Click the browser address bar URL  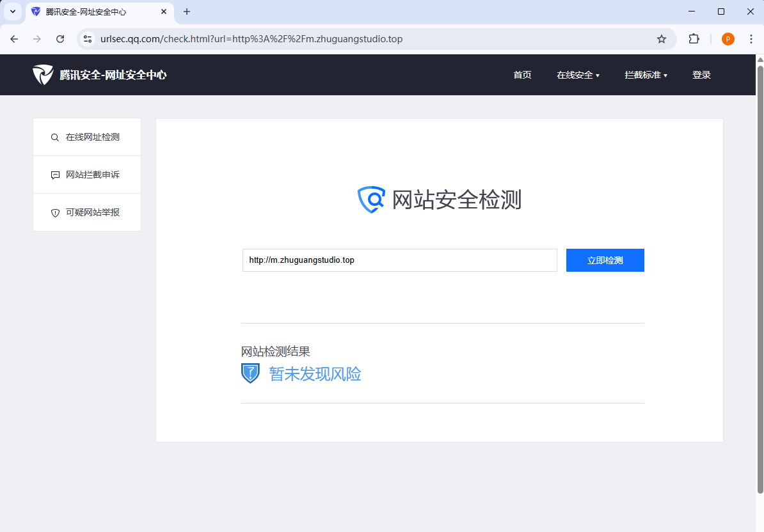[x=251, y=39]
